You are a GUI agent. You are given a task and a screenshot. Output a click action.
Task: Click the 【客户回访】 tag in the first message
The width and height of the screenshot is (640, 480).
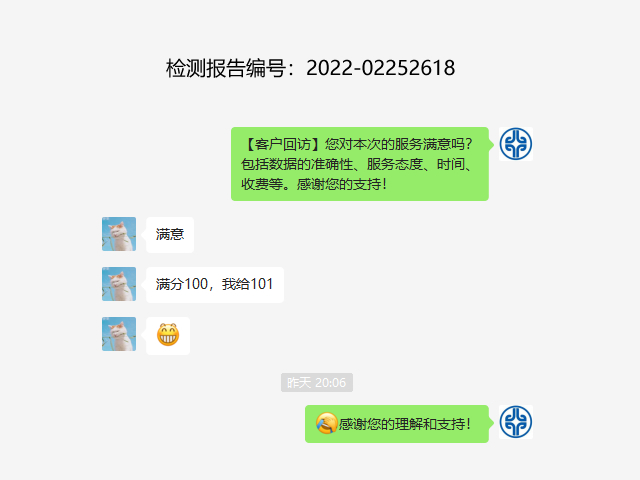point(282,144)
